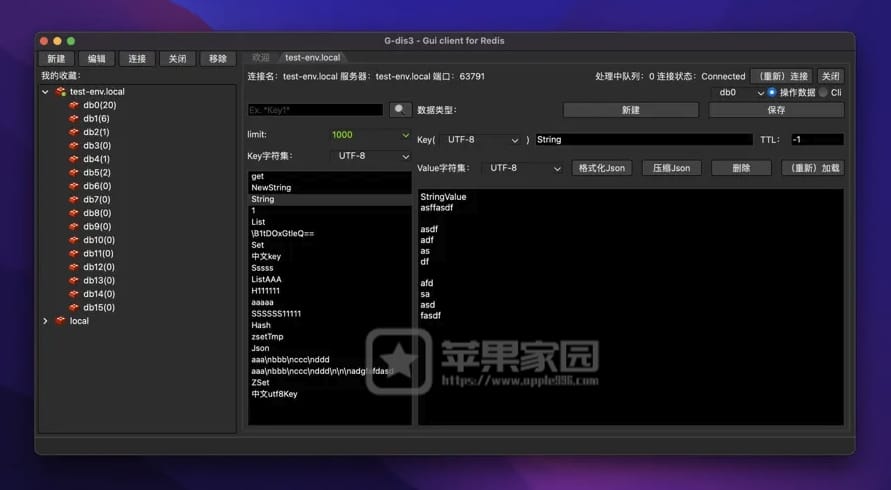Click the (重新) 连接 button
Viewport: 891px width, 490px height.
783,76
